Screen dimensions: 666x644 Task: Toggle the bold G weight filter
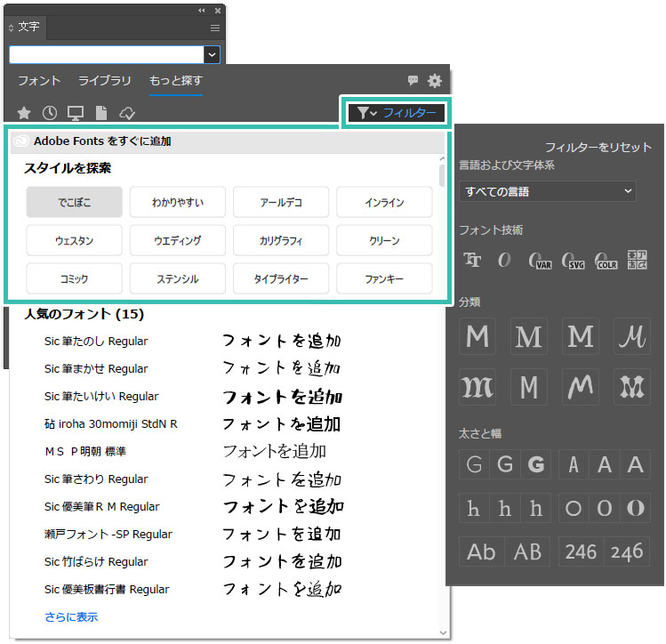535,463
